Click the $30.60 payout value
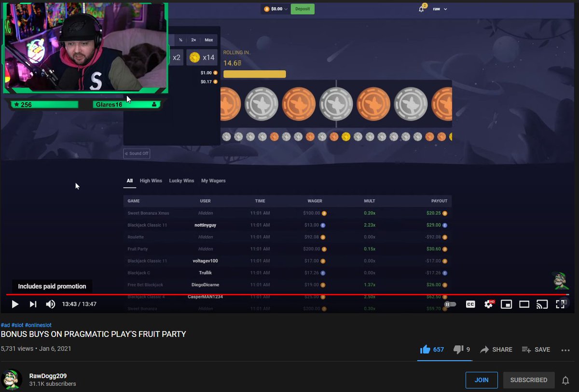Screen dimensions: 579x392 click(x=434, y=249)
